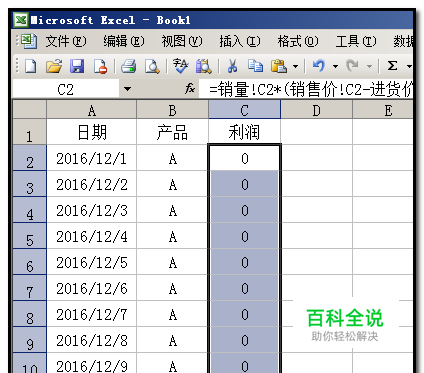Select row 5 header
Screen dimensions: 424x373
[29, 236]
